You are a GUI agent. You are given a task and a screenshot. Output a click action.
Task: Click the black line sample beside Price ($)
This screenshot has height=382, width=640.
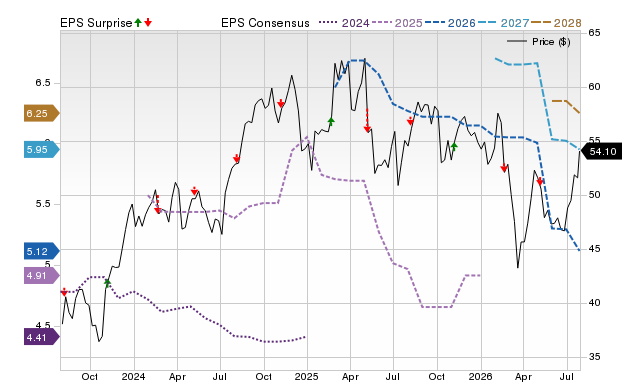(516, 42)
